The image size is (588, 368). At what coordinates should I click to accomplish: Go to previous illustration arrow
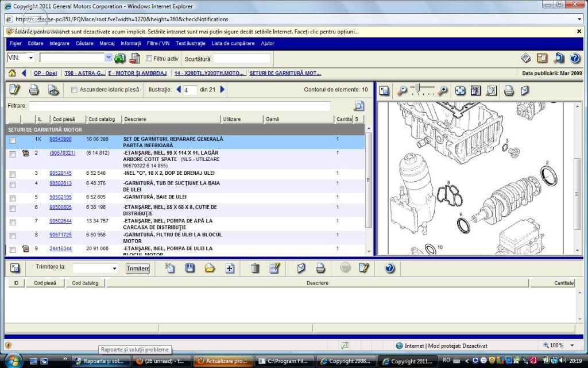tap(179, 89)
